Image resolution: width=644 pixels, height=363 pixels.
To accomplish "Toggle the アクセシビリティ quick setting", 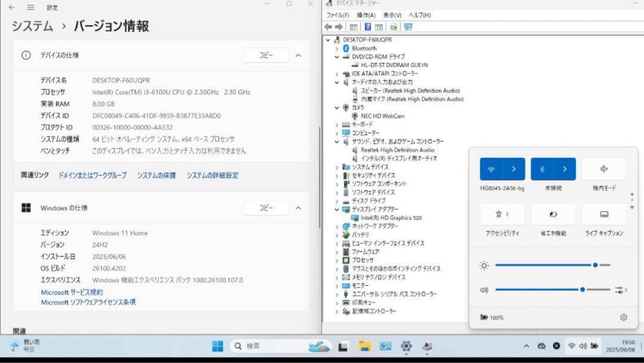I will tap(501, 214).
